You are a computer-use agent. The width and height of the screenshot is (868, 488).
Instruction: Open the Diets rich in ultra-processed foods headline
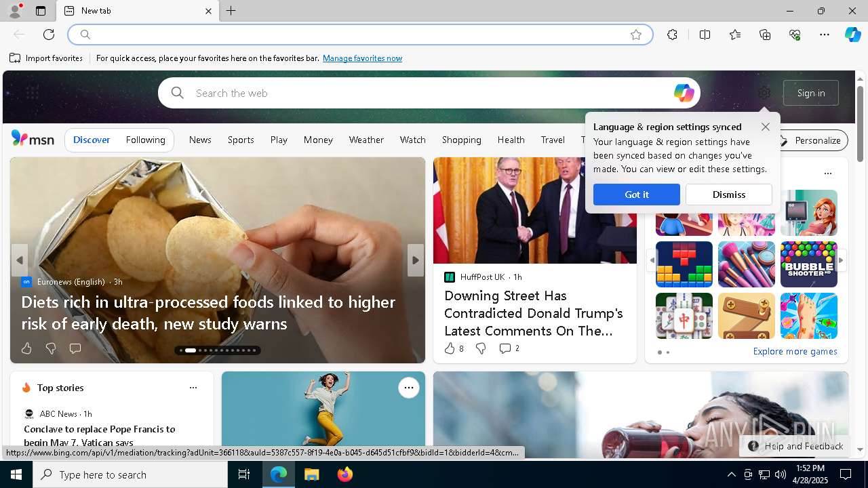click(x=208, y=312)
